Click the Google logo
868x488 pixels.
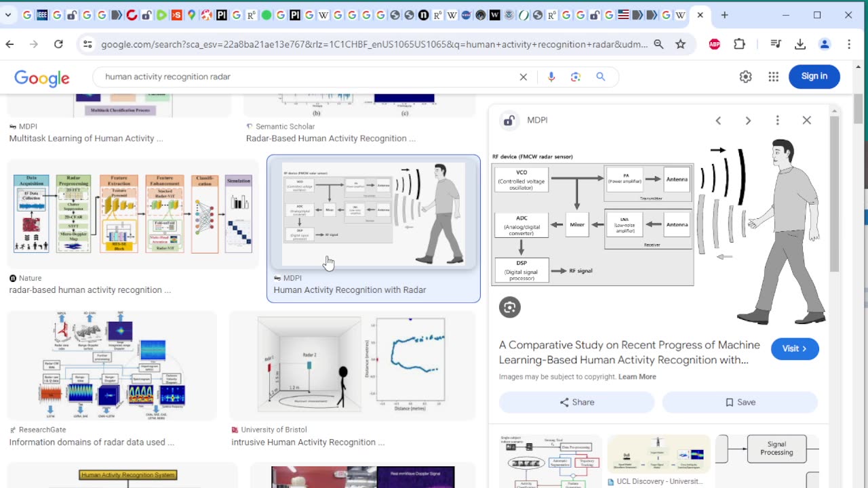(x=42, y=78)
